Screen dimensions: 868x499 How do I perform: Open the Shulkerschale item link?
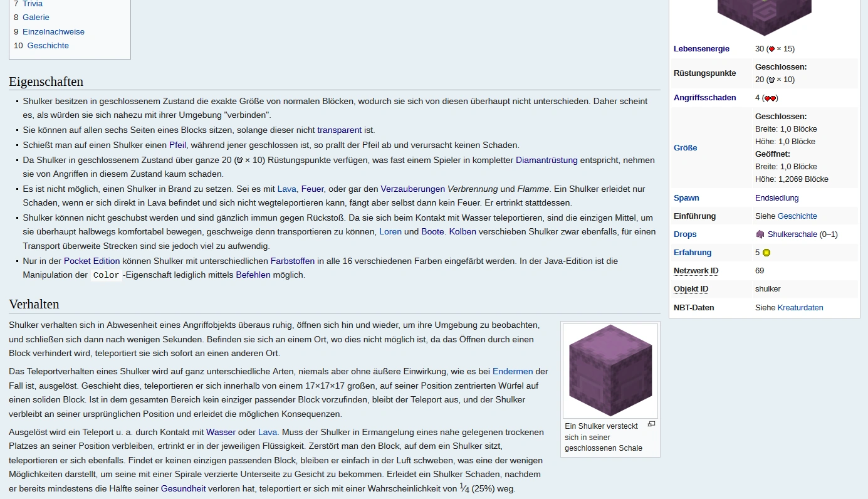pyautogui.click(x=792, y=234)
